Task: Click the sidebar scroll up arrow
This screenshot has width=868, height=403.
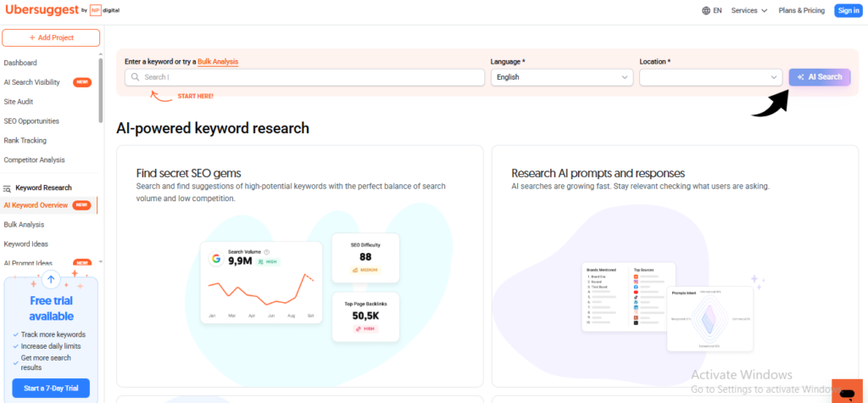Action: (x=100, y=54)
